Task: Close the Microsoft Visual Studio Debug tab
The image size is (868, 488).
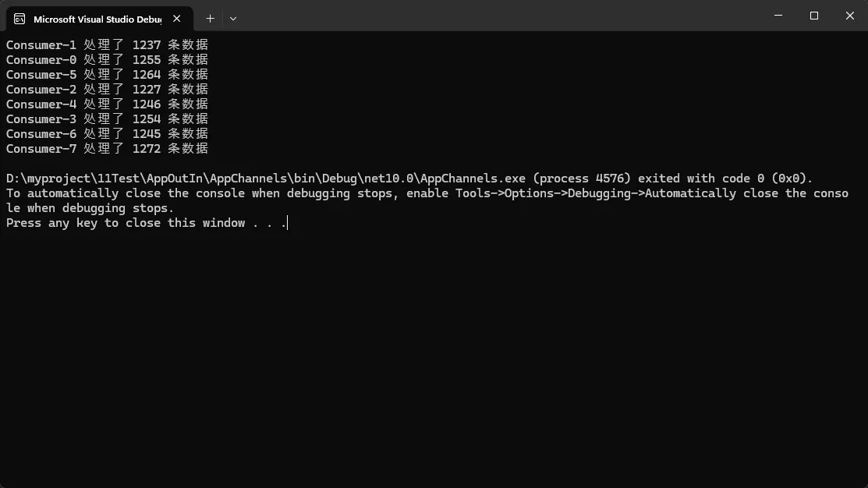Action: click(178, 18)
